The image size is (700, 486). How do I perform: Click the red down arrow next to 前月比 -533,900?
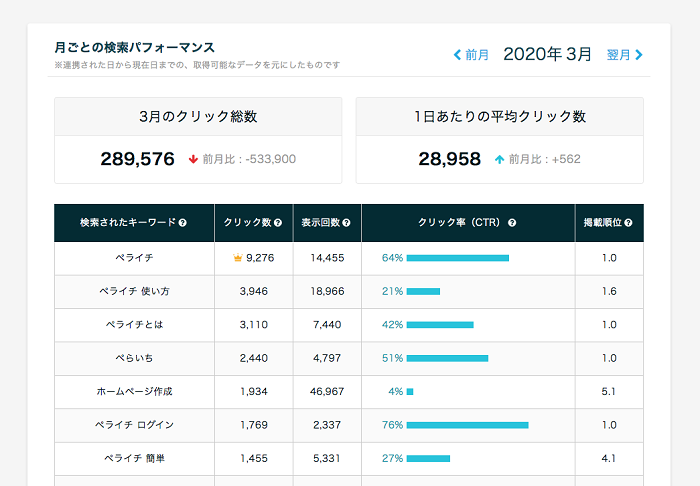pos(193,159)
